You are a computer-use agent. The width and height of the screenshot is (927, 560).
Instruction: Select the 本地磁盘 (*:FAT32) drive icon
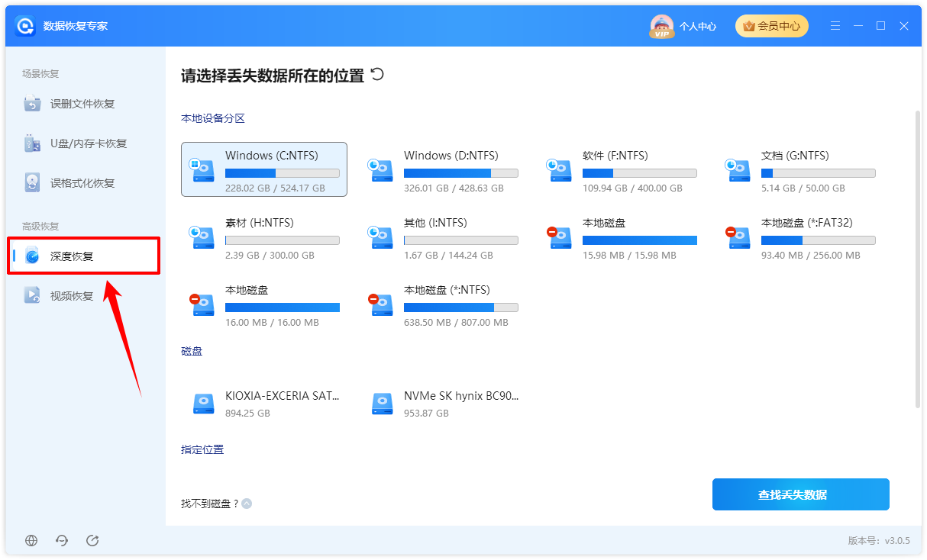point(738,237)
